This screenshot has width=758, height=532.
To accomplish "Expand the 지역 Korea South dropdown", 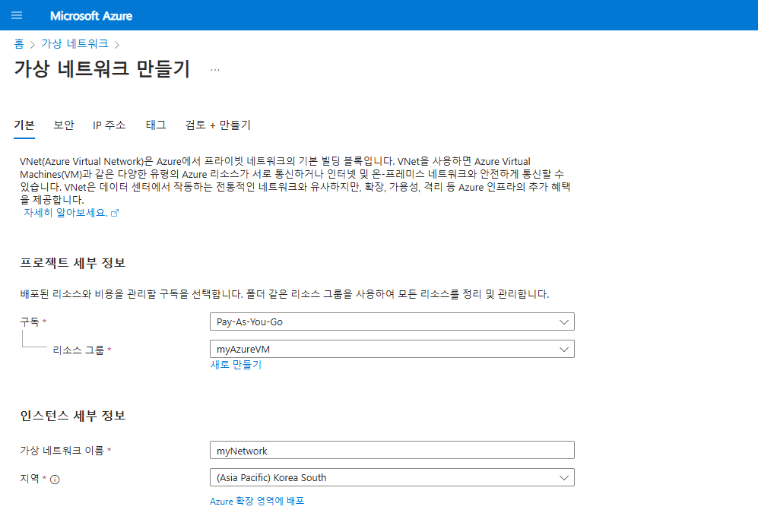I will point(392,477).
